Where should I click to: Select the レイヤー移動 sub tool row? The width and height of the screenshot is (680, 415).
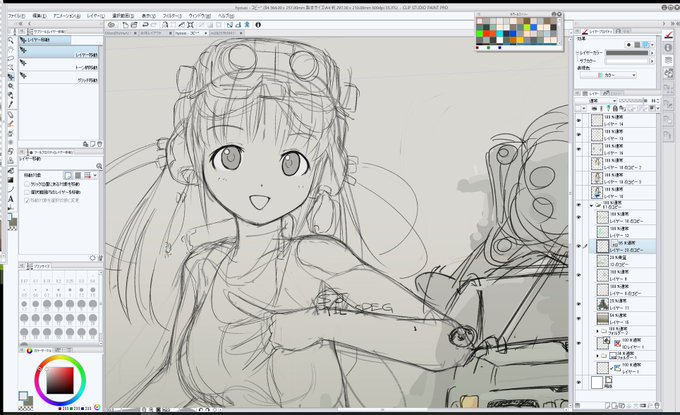click(x=60, y=52)
